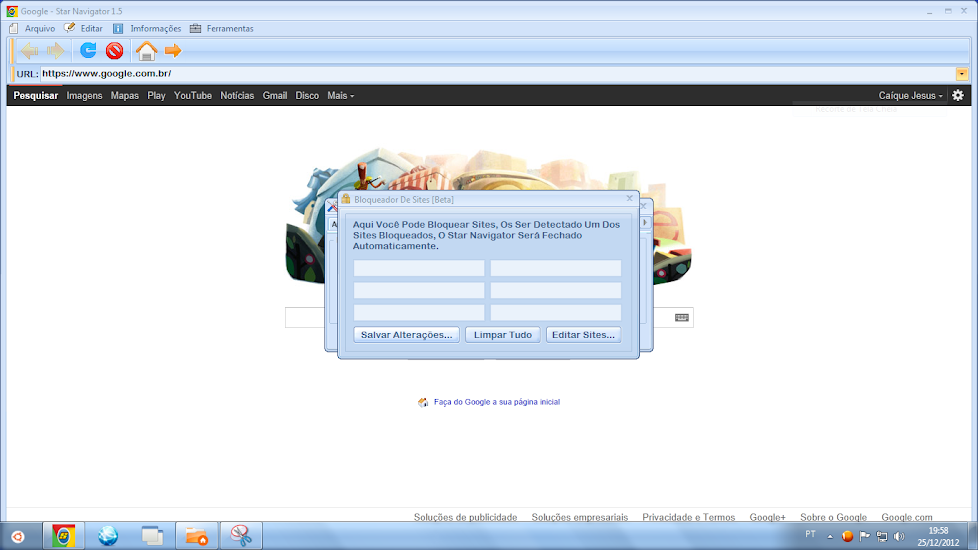Expand the Mais dropdown
This screenshot has height=550, width=978.
tap(341, 95)
